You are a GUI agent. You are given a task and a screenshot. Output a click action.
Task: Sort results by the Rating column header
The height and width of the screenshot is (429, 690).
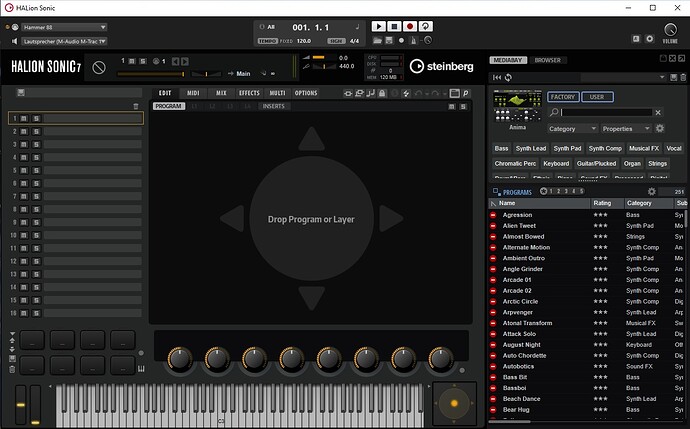[x=607, y=203]
